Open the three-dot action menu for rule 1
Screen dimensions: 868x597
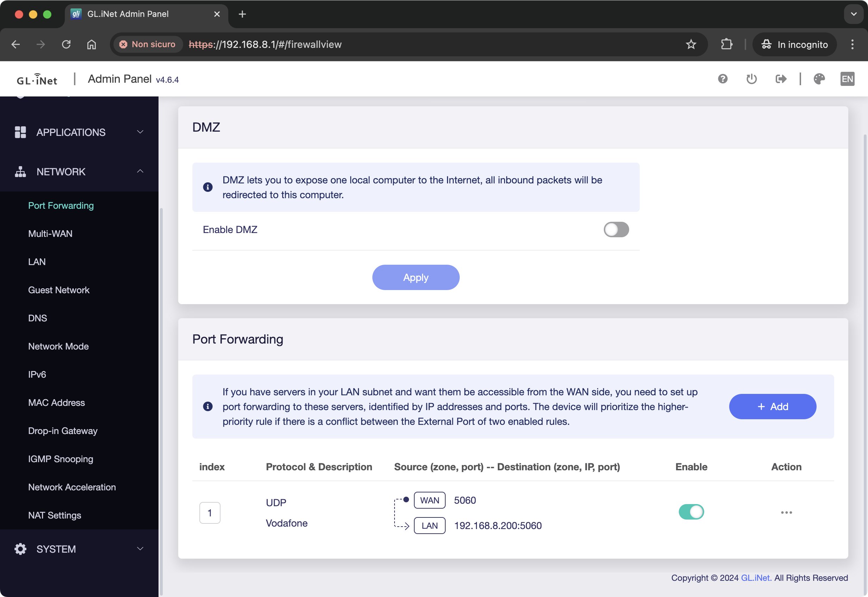(x=786, y=513)
